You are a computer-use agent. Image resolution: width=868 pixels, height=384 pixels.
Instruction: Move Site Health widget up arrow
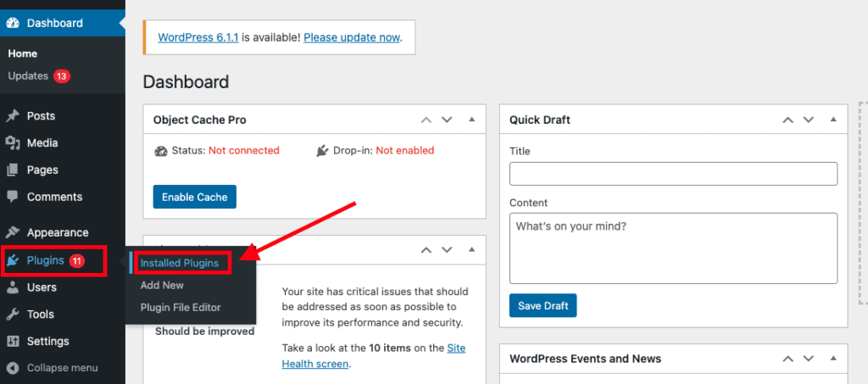click(426, 249)
